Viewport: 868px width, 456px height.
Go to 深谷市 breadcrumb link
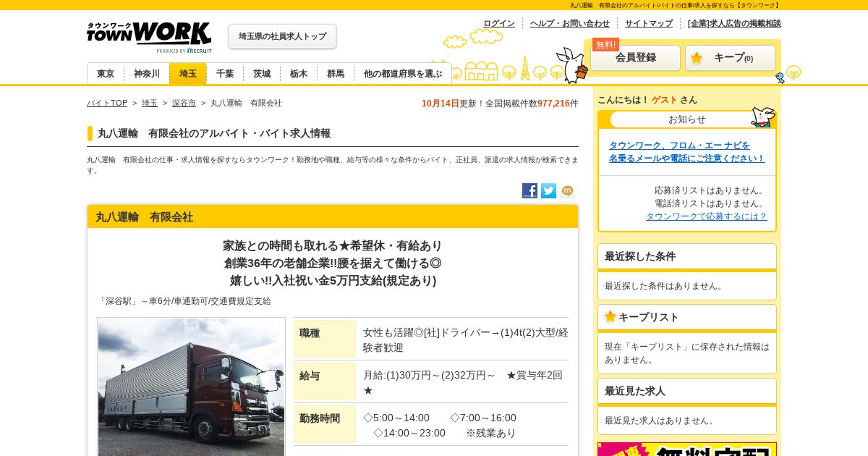184,104
